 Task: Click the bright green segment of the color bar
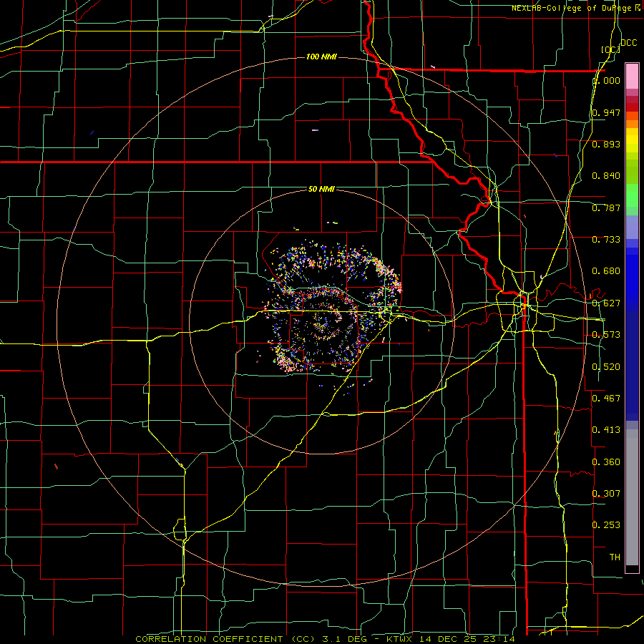(x=632, y=195)
